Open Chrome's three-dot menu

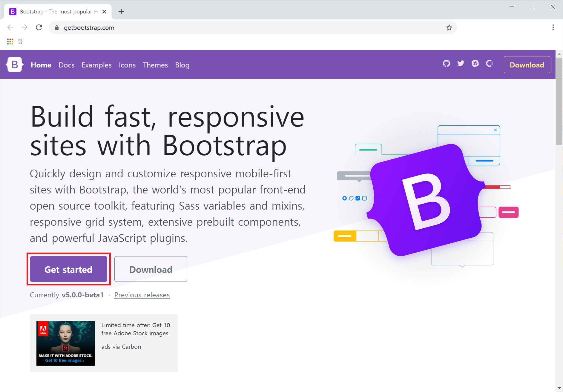coord(553,27)
